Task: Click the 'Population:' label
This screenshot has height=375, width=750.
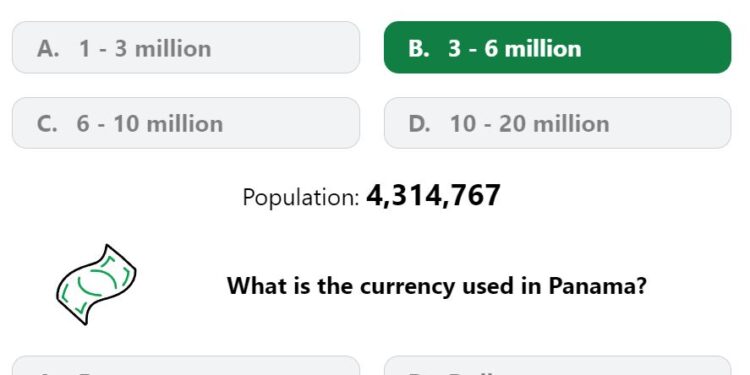Action: click(301, 197)
